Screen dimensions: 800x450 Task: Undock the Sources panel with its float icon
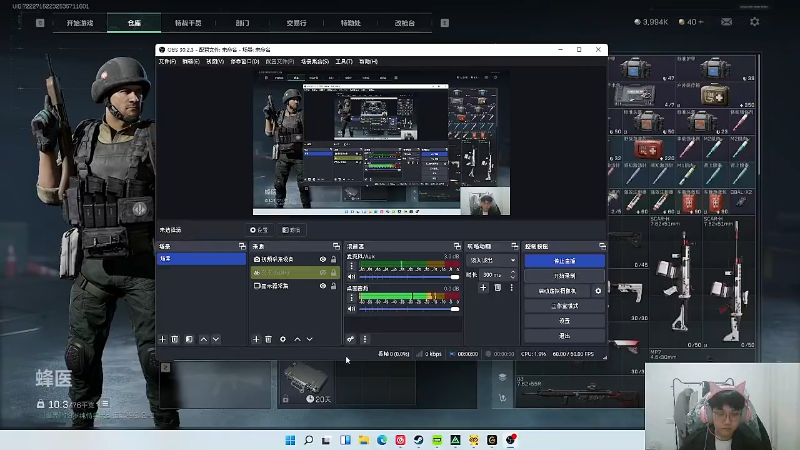336,246
